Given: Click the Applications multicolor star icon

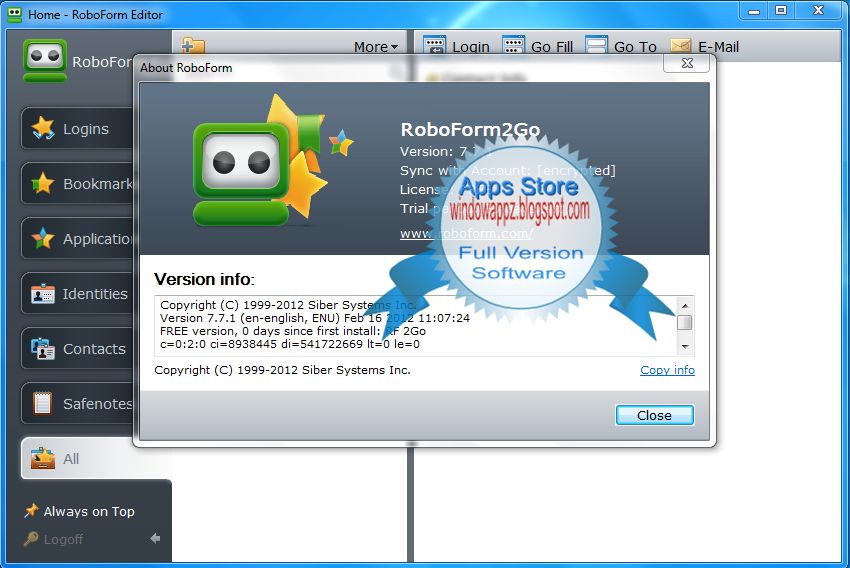Looking at the screenshot, I should pyautogui.click(x=43, y=238).
